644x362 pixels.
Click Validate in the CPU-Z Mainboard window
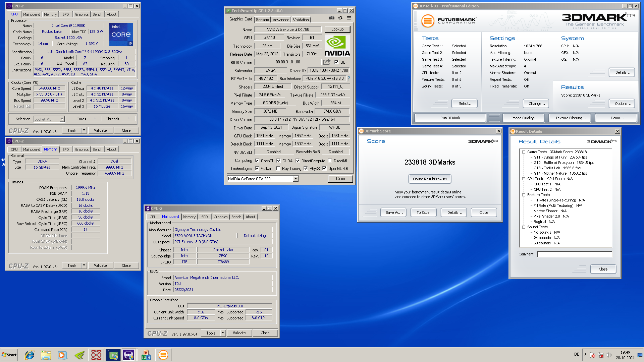[239, 333]
